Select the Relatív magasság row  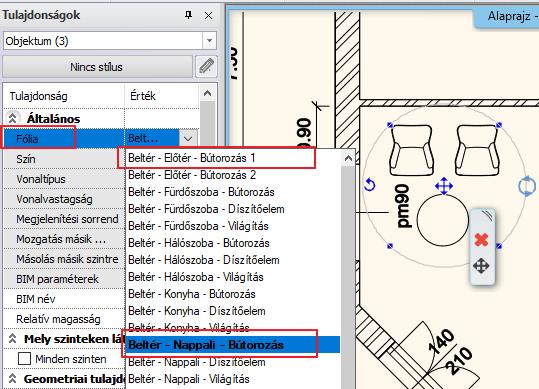point(64,319)
